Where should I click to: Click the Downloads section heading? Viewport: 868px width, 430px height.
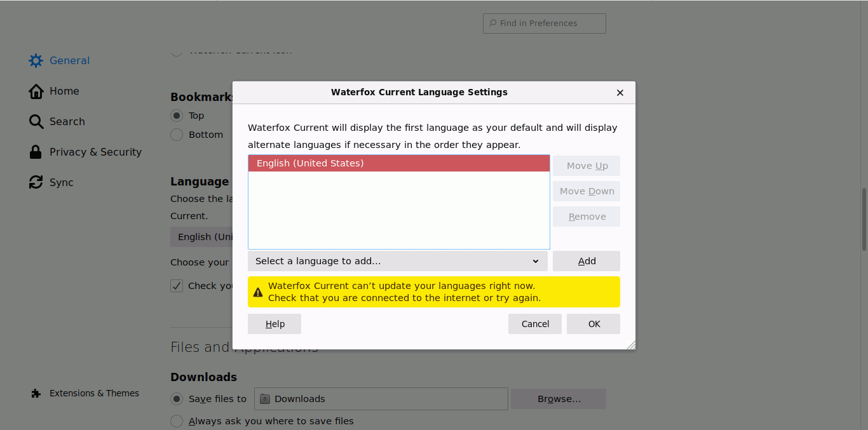[203, 377]
